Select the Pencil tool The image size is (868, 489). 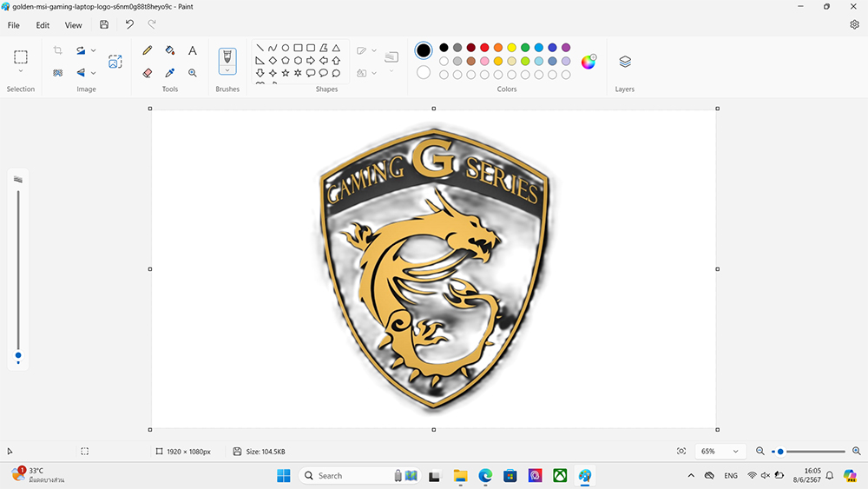(148, 51)
